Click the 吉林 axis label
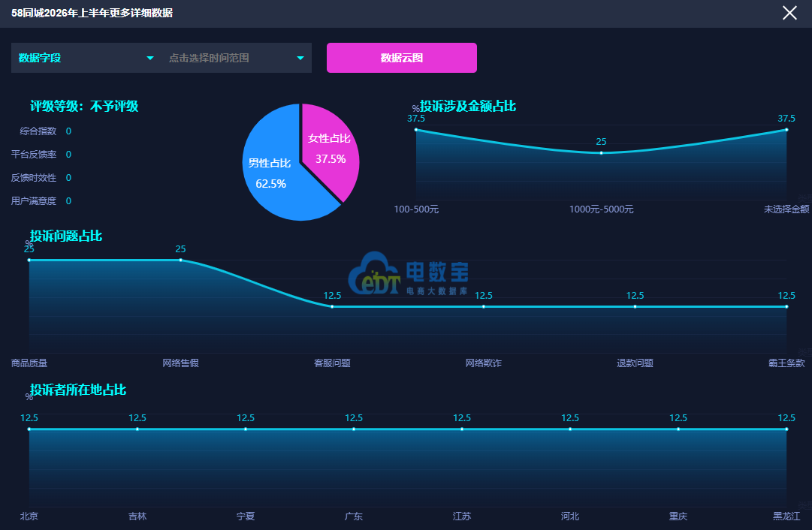 coord(137,516)
